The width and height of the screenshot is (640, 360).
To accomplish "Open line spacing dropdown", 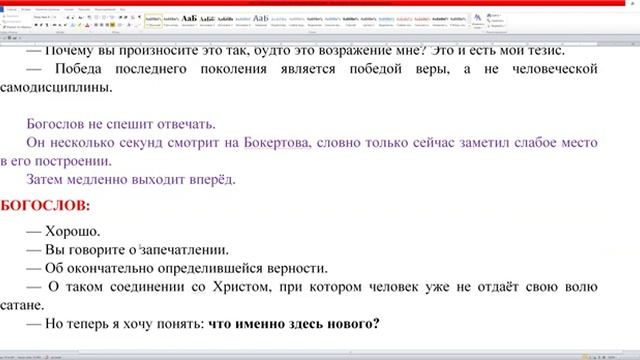I will (120, 25).
